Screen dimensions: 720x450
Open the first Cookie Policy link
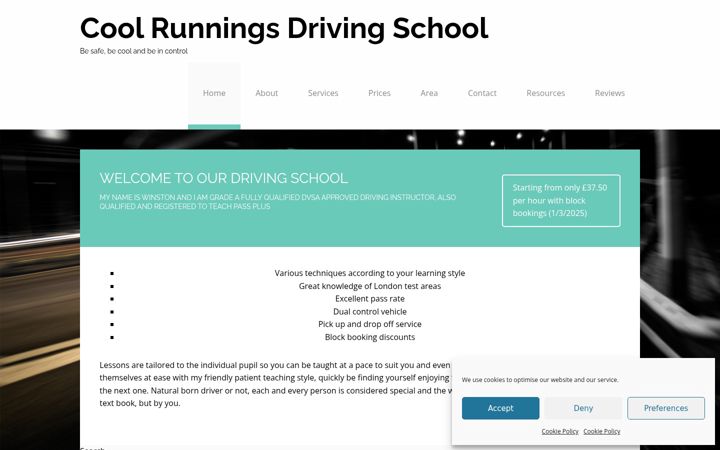(560, 432)
